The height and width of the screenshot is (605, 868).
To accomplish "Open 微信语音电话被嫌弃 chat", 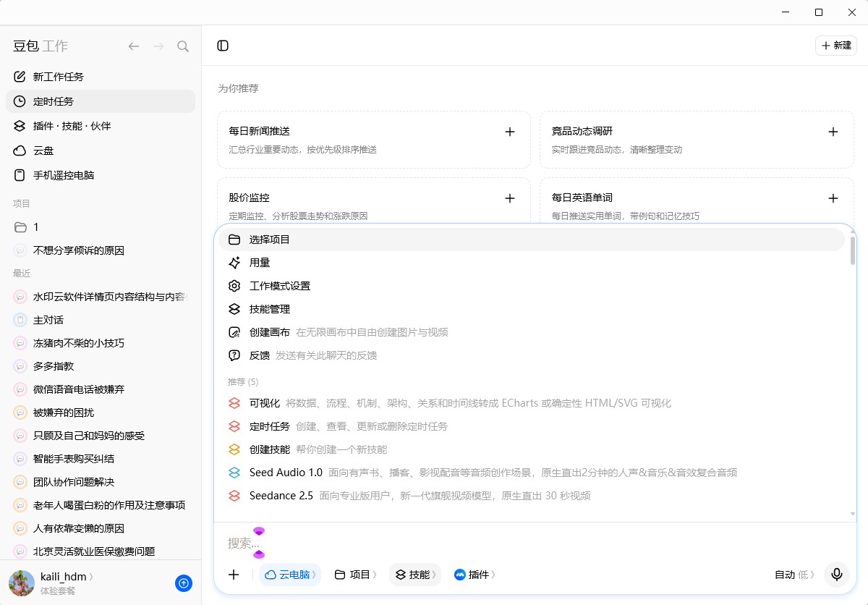I will 101,389.
